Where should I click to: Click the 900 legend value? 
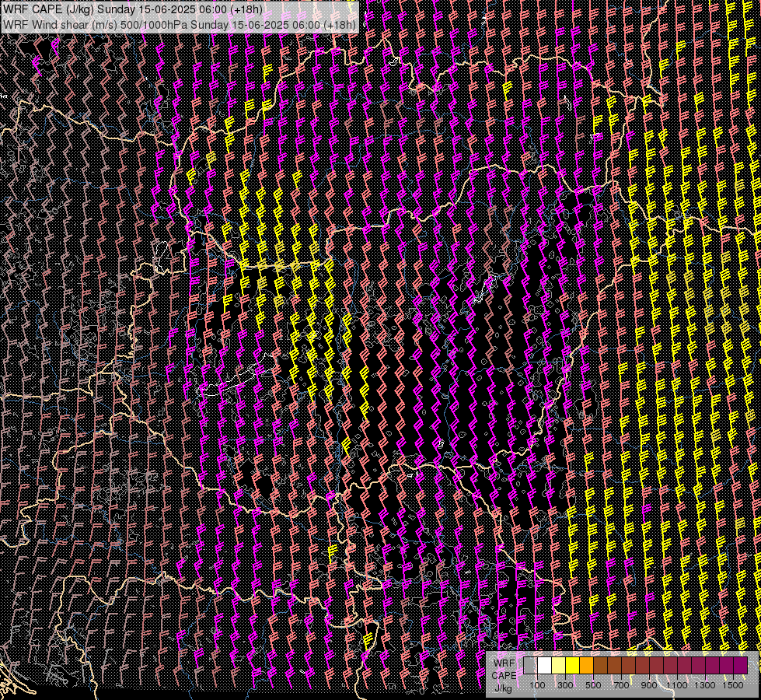pos(649,685)
